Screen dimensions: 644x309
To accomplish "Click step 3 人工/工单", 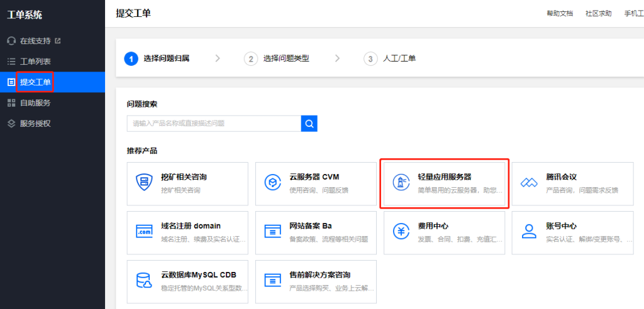I will click(x=390, y=58).
